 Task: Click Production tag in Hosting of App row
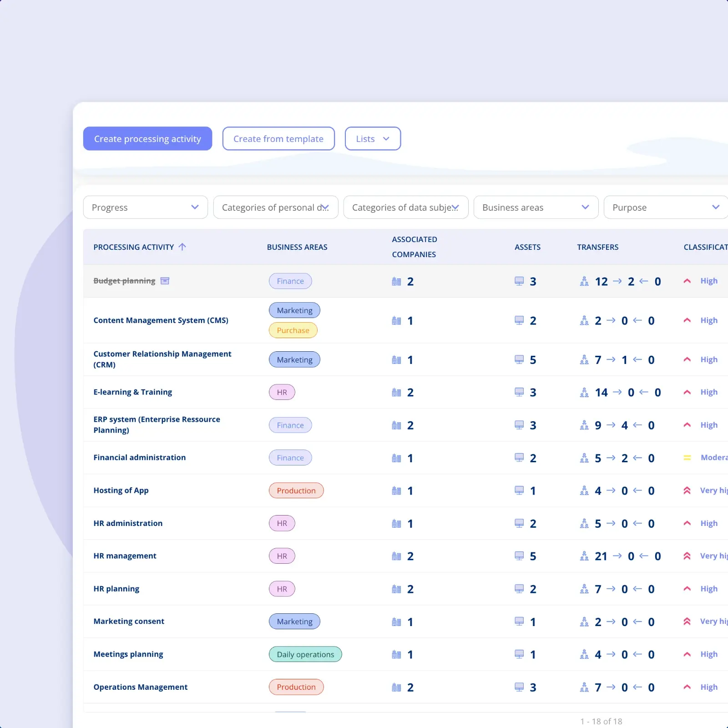296,490
